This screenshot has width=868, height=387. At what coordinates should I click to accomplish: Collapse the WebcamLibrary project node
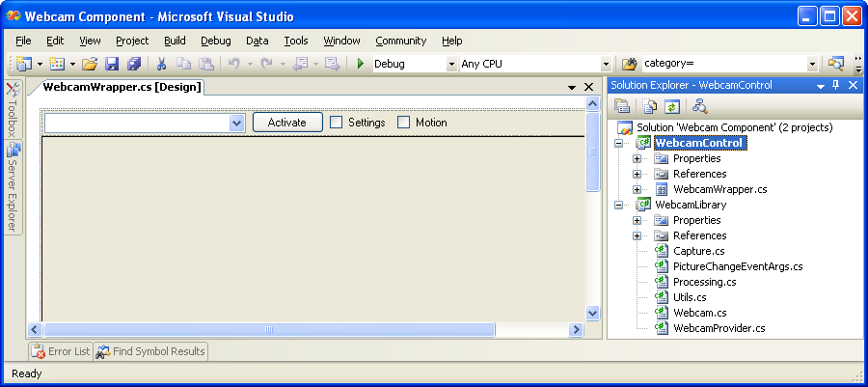coord(618,205)
